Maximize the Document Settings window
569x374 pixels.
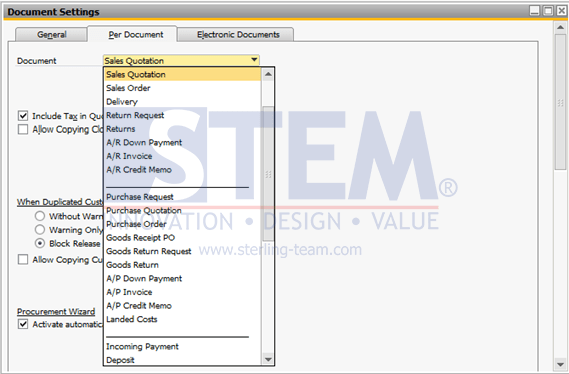point(548,11)
